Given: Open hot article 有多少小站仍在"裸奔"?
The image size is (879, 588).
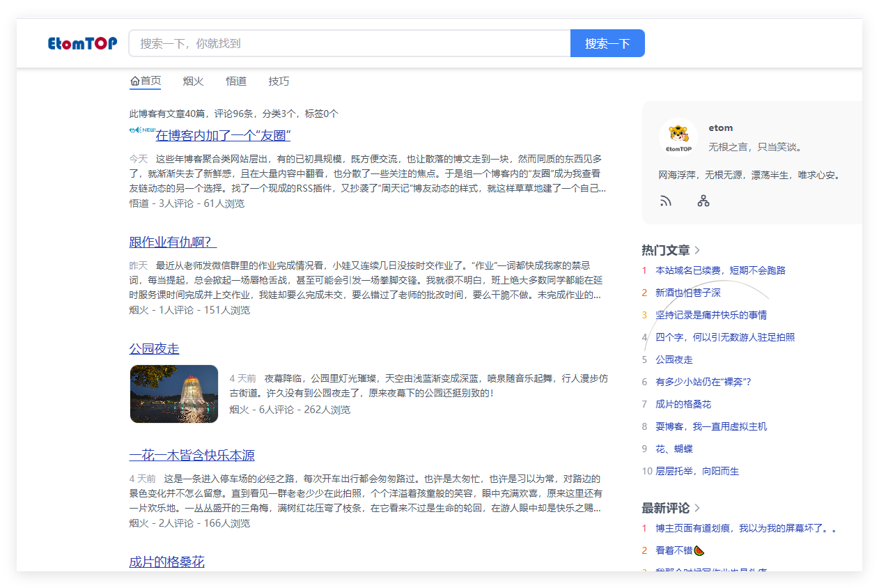Looking at the screenshot, I should tap(703, 382).
